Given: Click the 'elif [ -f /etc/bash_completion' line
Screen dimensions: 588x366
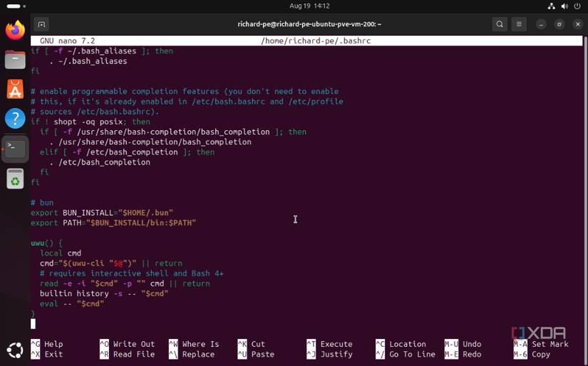Looking at the screenshot, I should click(x=127, y=152).
